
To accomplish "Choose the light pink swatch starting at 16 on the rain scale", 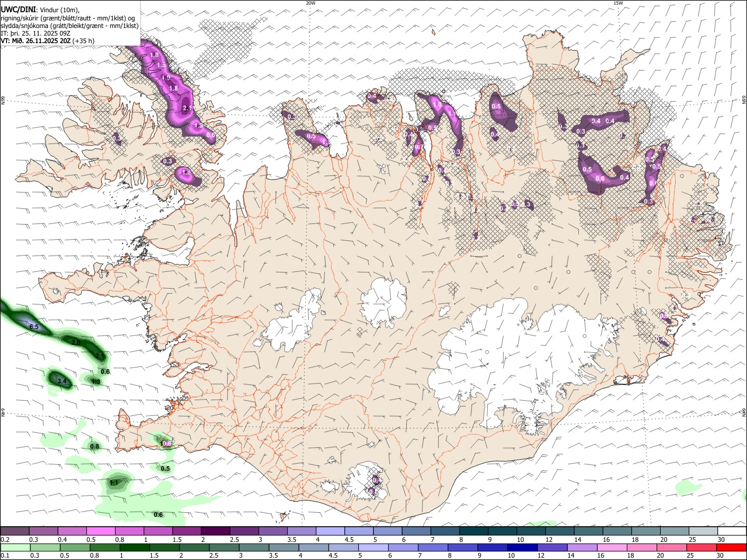I will coord(612,547).
